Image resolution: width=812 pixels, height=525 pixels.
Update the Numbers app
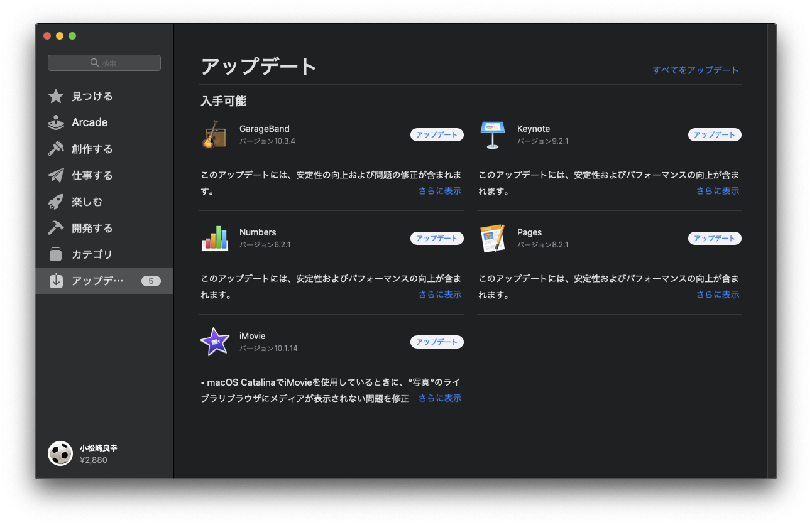[x=437, y=238]
